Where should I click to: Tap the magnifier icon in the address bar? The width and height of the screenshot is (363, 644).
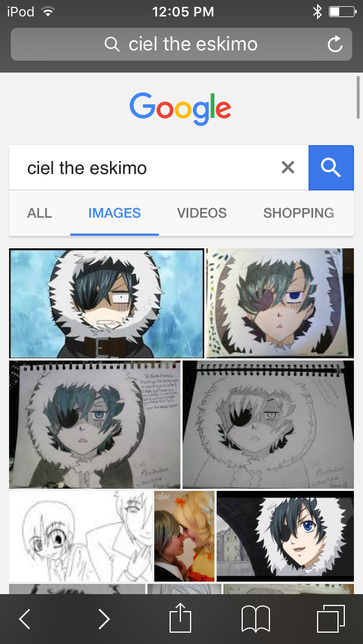[112, 44]
